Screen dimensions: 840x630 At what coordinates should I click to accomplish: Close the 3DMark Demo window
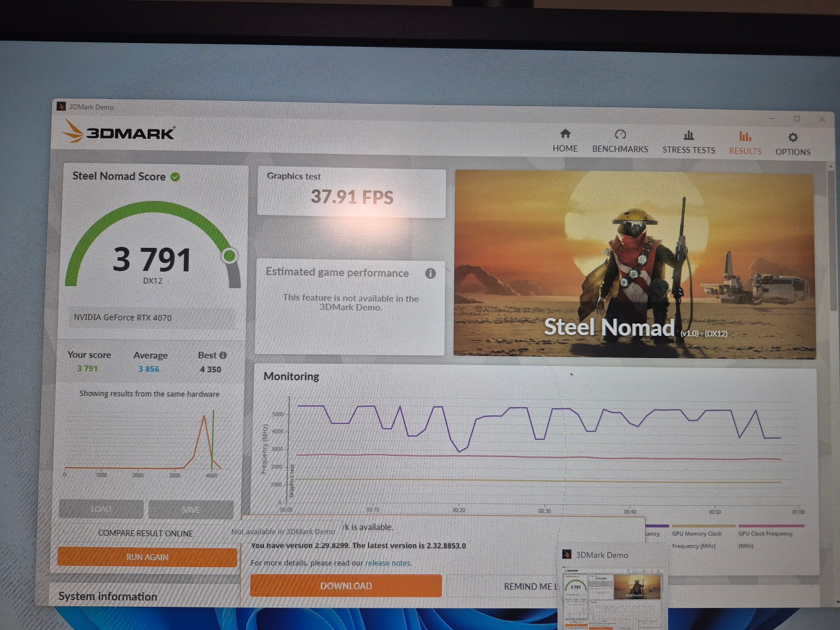click(x=822, y=119)
